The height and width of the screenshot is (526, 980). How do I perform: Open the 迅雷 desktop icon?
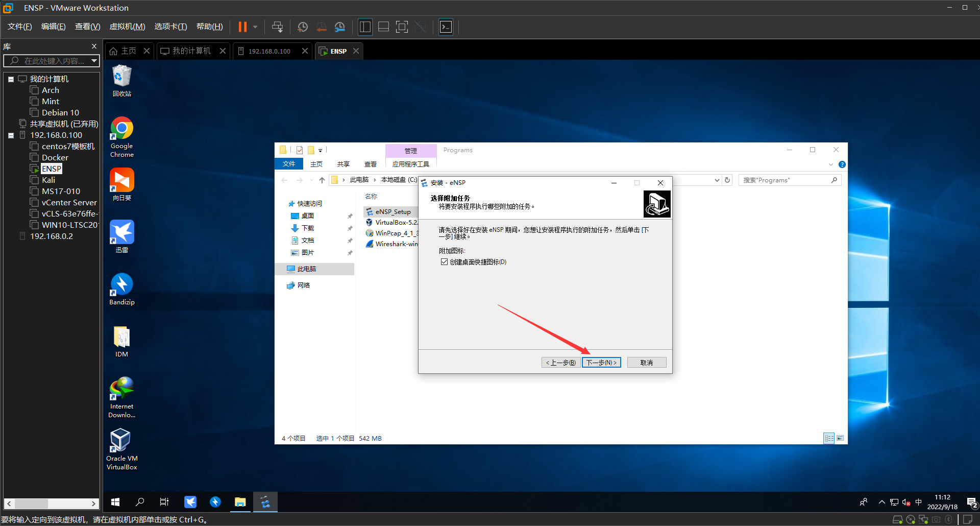(x=122, y=237)
